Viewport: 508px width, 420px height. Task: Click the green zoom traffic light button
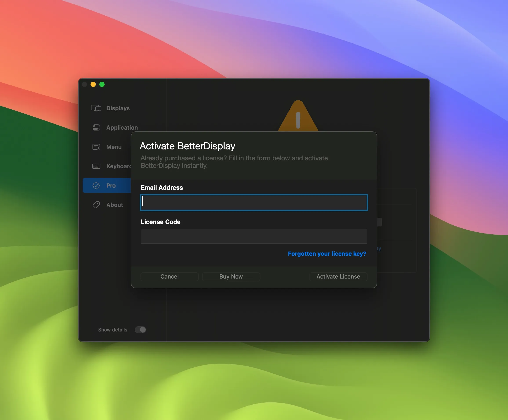102,84
